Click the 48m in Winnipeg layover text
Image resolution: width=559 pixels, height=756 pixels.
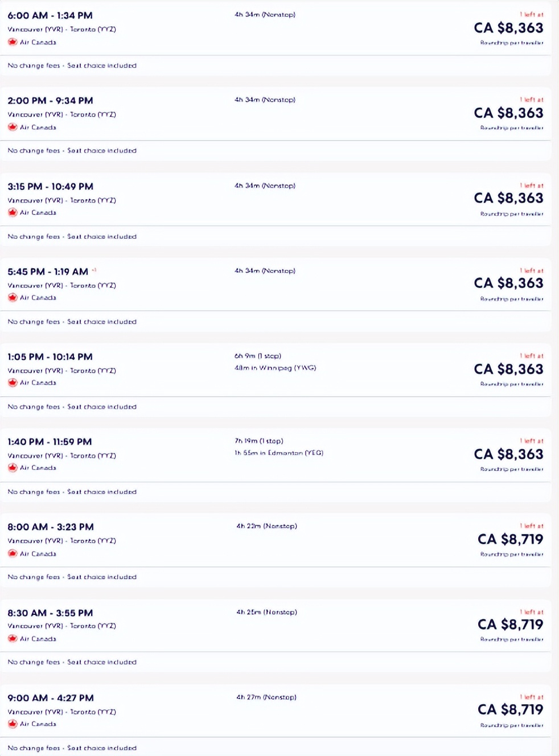coord(275,368)
